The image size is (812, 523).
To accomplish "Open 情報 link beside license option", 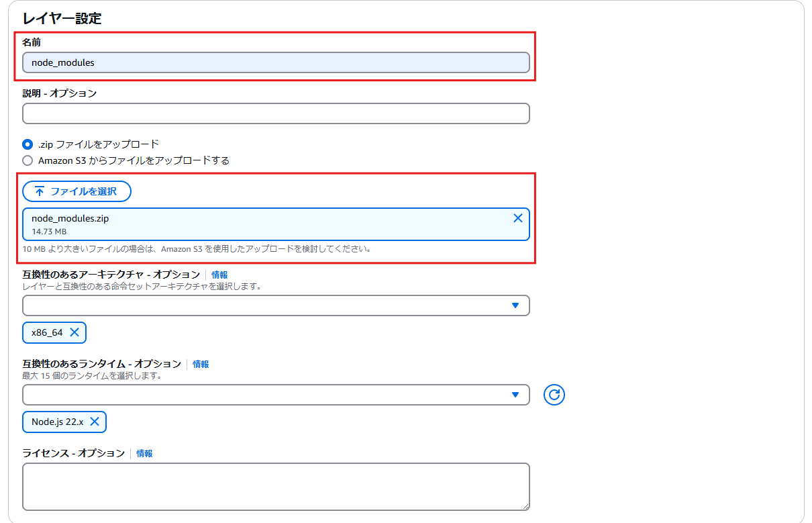I will [144, 453].
